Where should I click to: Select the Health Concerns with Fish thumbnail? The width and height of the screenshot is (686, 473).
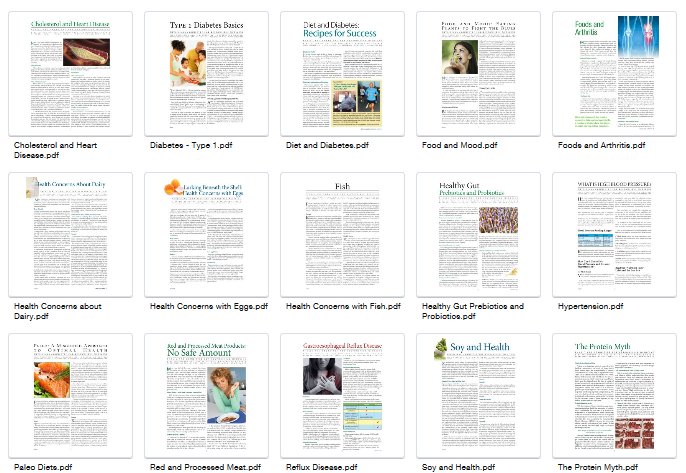pyautogui.click(x=342, y=235)
